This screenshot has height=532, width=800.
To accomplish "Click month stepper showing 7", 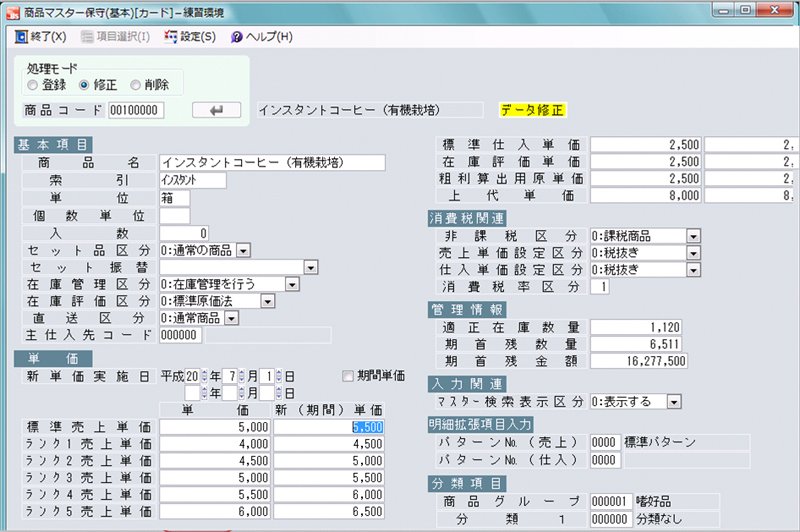I will 242,376.
